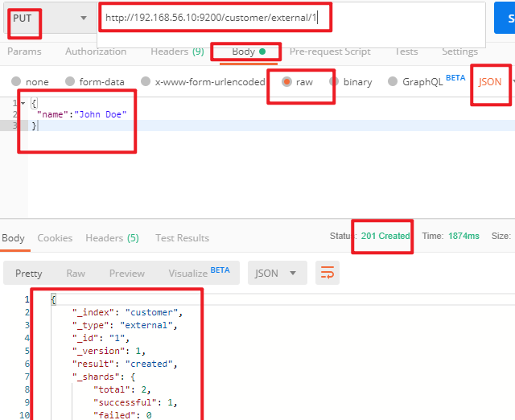Select the Visualize BETA response view
This screenshot has width=515, height=420.
click(199, 273)
